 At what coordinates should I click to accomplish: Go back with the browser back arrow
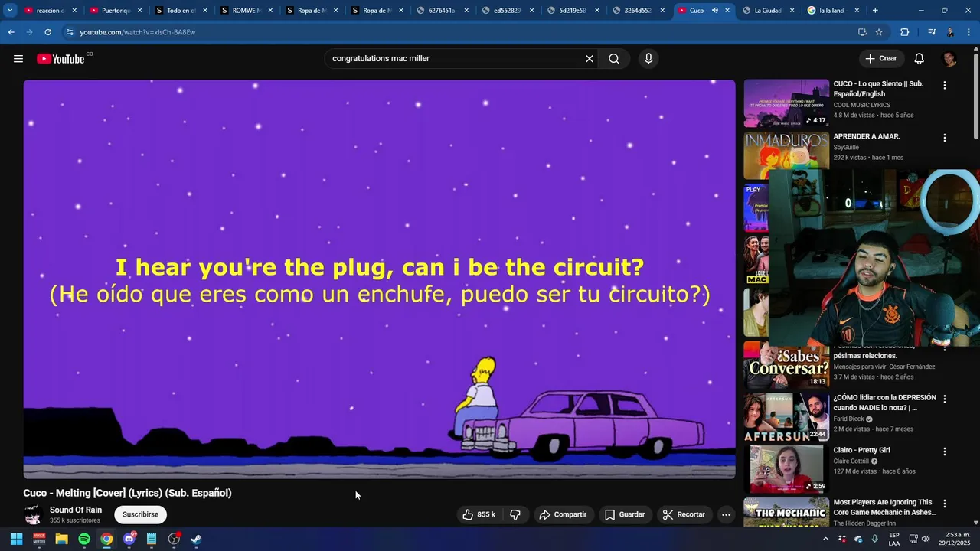click(11, 32)
